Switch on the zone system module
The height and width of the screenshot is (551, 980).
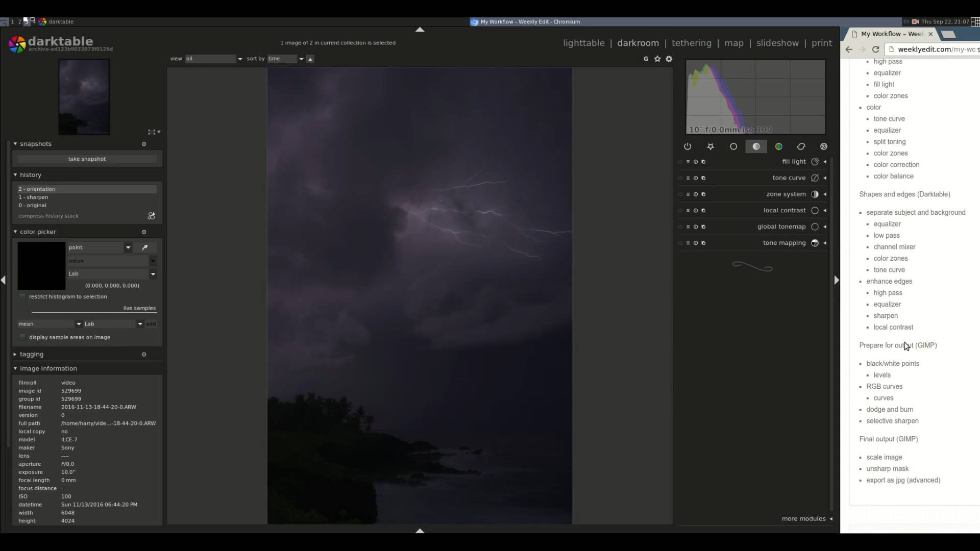coord(680,194)
